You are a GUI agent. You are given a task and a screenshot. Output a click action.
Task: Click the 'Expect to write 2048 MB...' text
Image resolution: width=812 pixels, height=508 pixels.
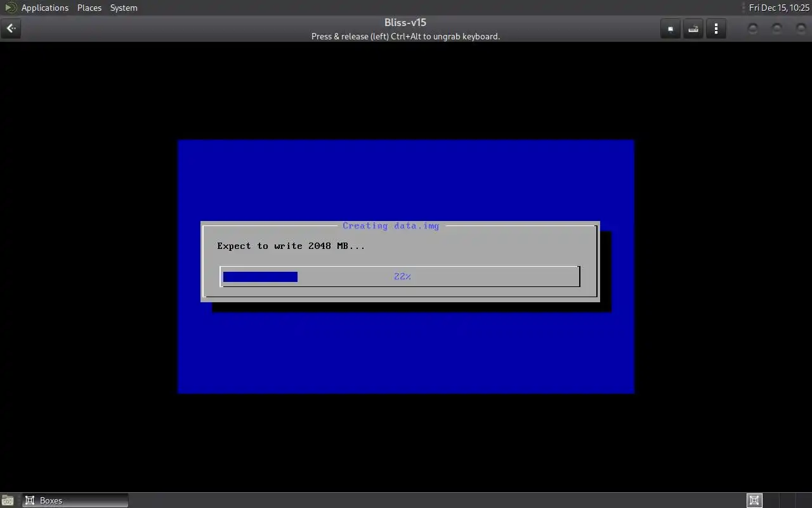(291, 246)
